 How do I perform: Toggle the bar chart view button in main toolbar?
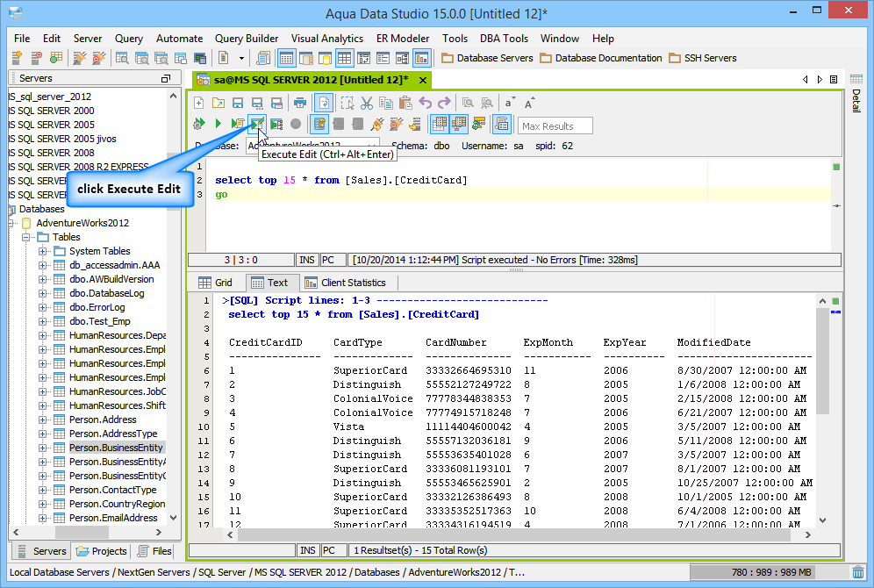pos(422,58)
